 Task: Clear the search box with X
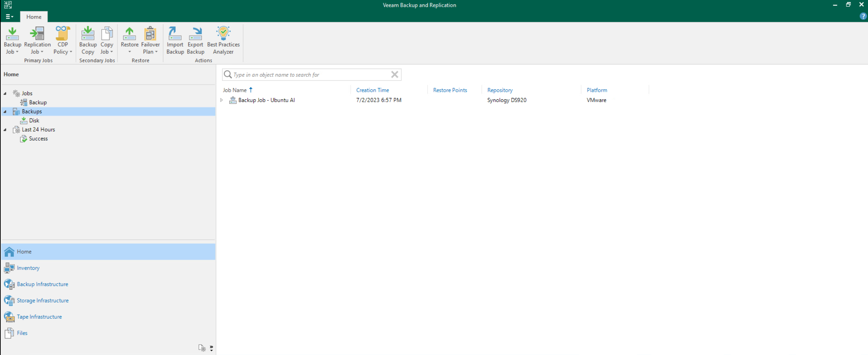394,74
